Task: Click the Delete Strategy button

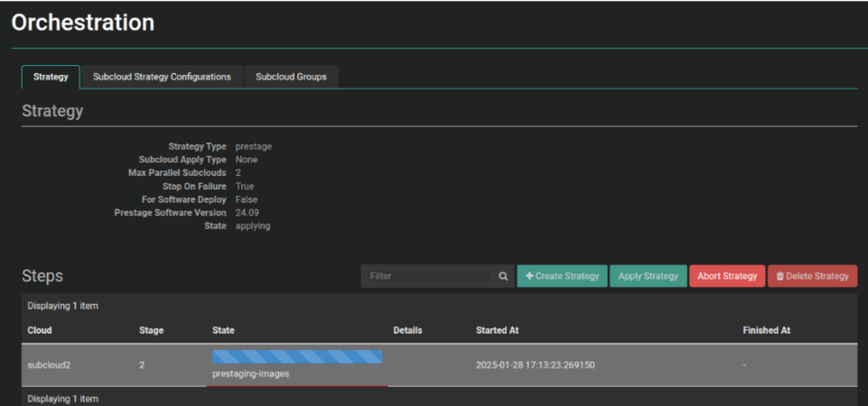Action: [812, 276]
